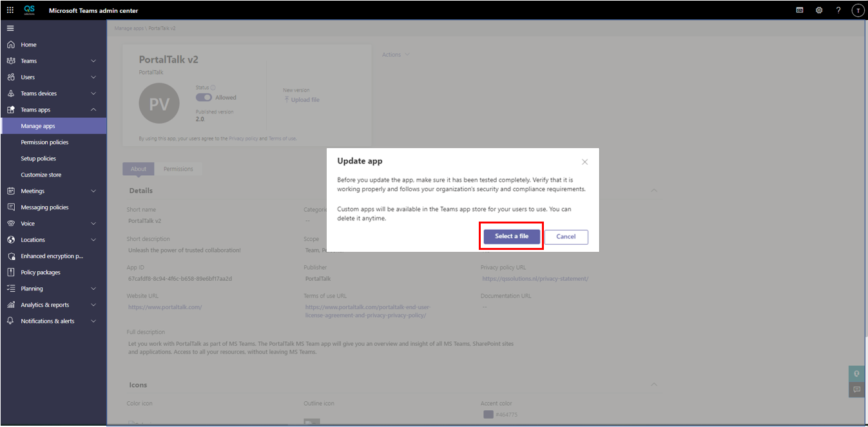Screen dimensions: 868x427
Task: Expand the Planning chevron
Action: click(93, 289)
